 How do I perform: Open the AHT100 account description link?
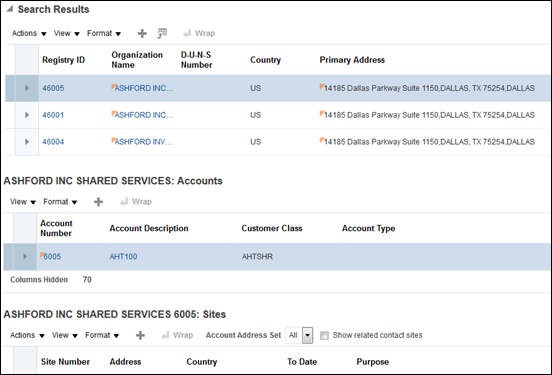pos(123,256)
